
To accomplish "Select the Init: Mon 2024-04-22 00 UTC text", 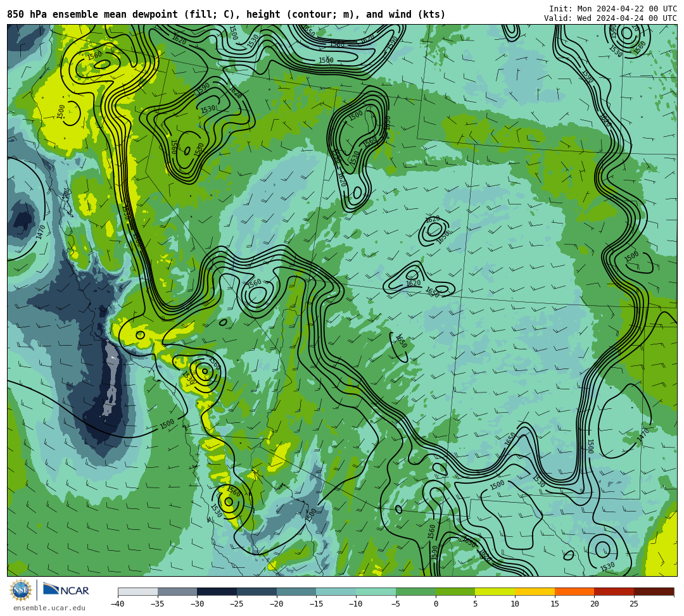I will 613,9.
